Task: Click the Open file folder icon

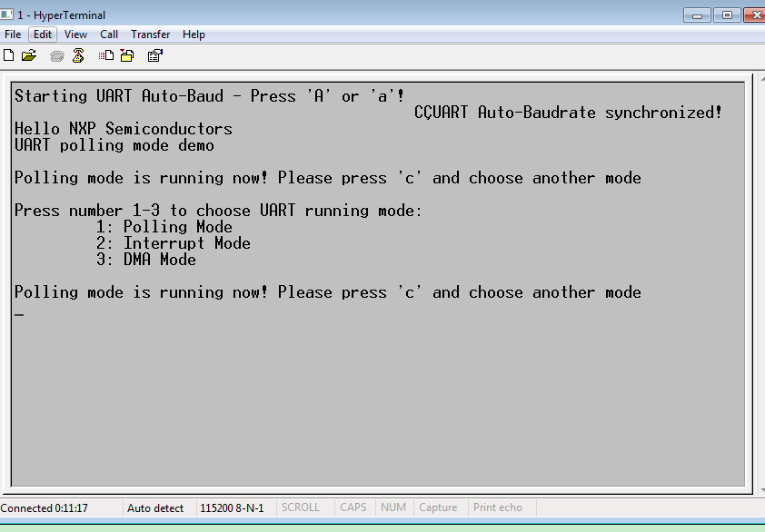Action: [x=29, y=55]
